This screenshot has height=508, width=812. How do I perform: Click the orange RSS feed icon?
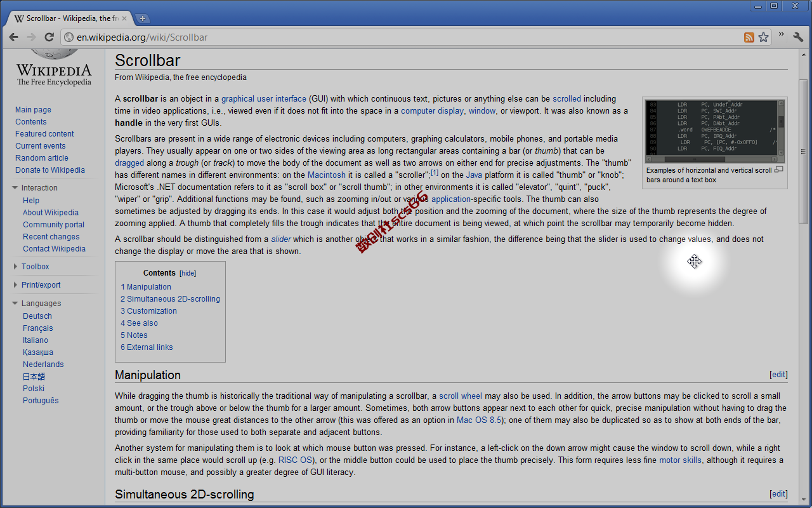pos(749,37)
